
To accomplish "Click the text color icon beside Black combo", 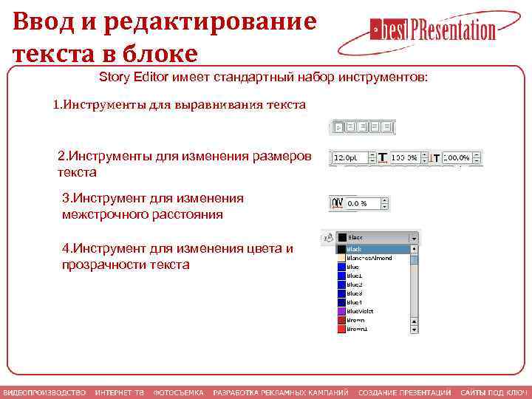I will (x=328, y=238).
